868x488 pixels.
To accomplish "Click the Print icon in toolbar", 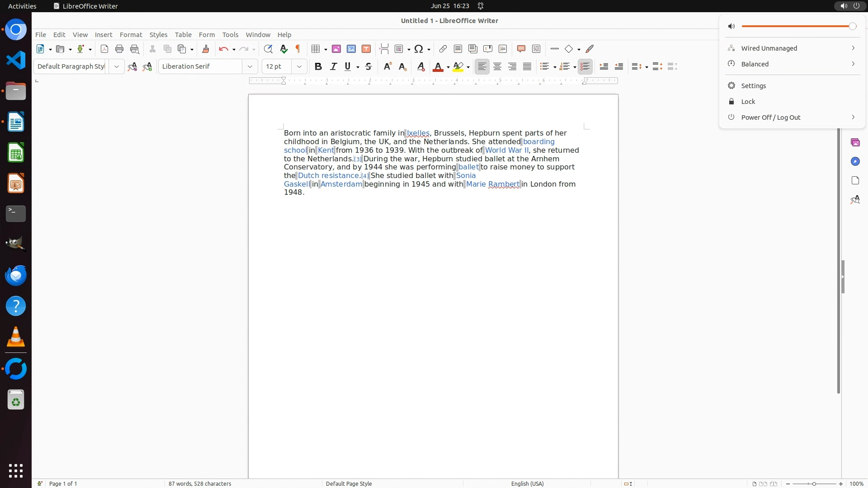I will [x=119, y=49].
